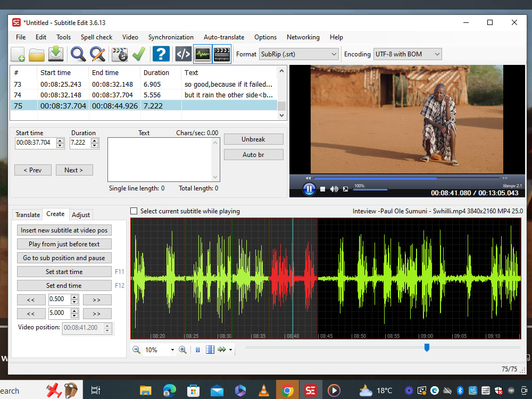Viewport: 532px width, 399px height.
Task: Save subtitle with the green arrow download icon
Action: (56, 54)
